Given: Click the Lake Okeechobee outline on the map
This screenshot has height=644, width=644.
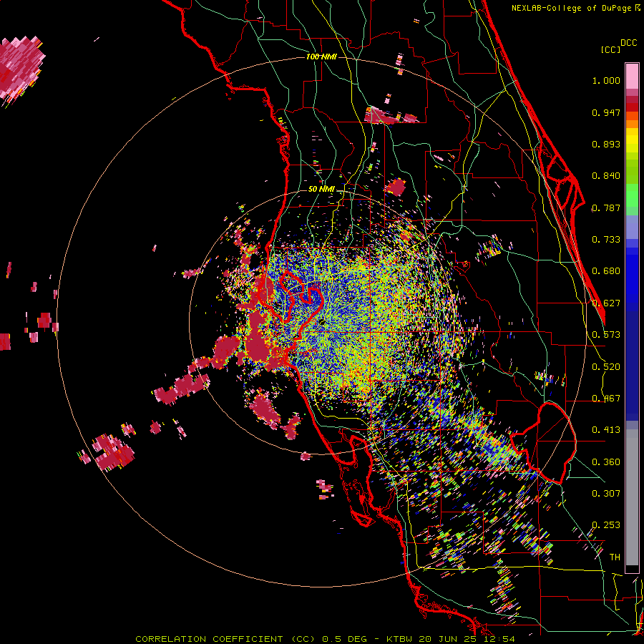Looking at the screenshot, I should point(545,443).
